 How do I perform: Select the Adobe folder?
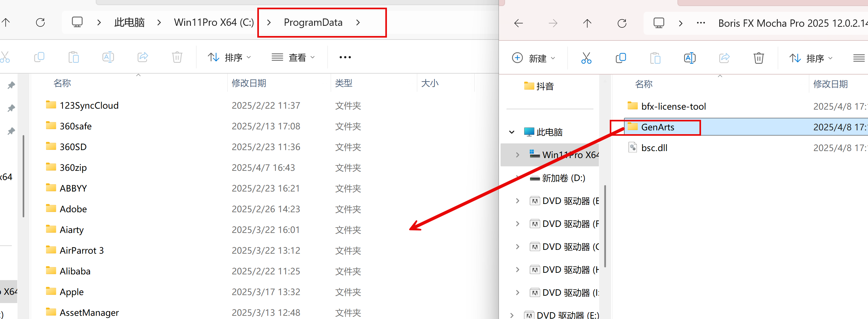[73, 209]
